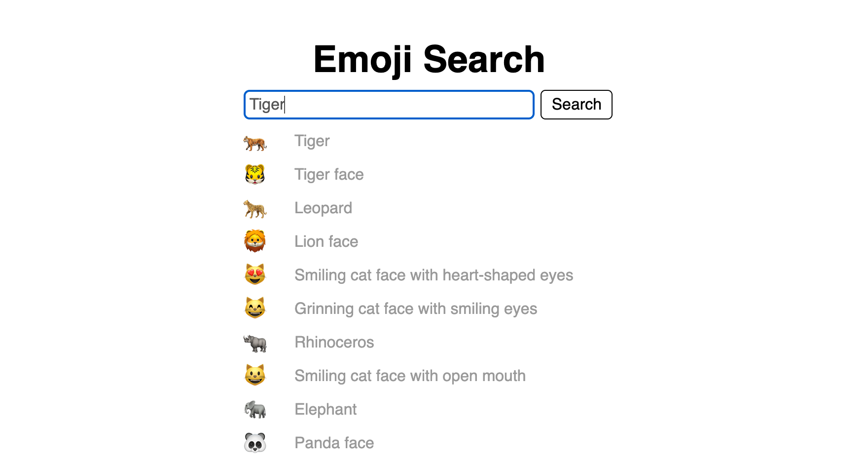
Task: Click the 'Tiger' result label
Action: [312, 142]
